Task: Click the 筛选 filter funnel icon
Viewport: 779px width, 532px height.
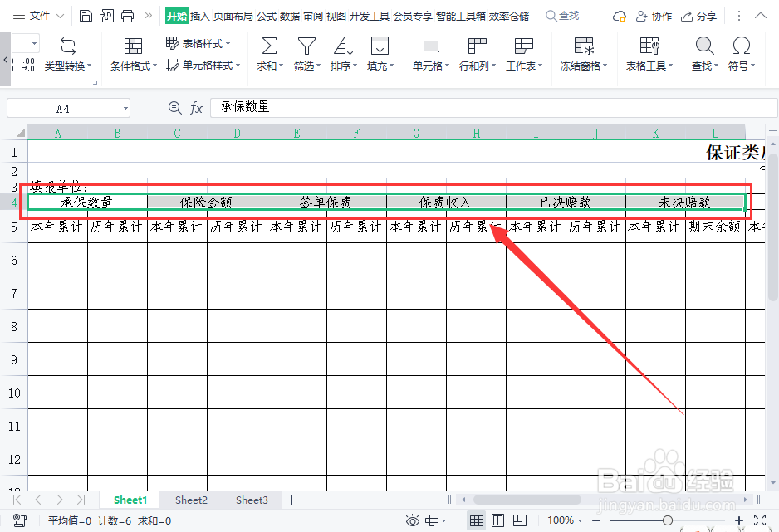Action: (306, 46)
